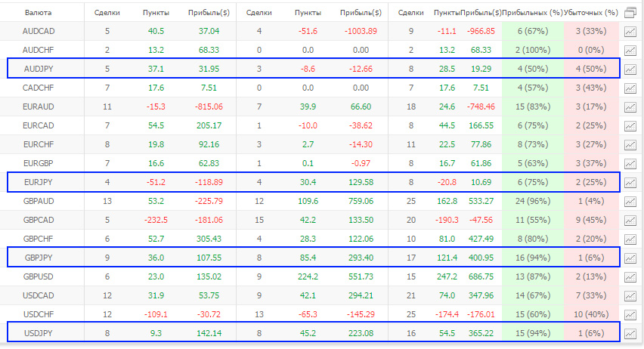Open the chart icon for EURCHF row
Screen dimensions: 644x349
pyautogui.click(x=630, y=144)
